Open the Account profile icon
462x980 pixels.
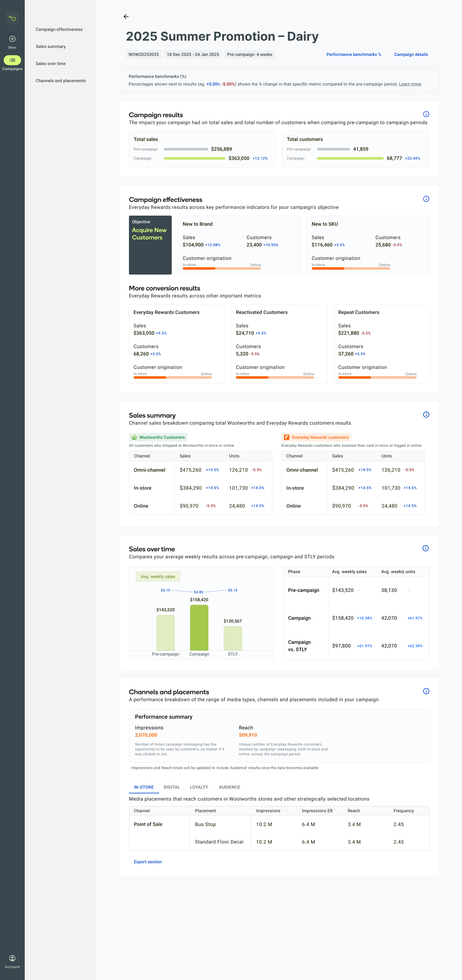point(12,958)
